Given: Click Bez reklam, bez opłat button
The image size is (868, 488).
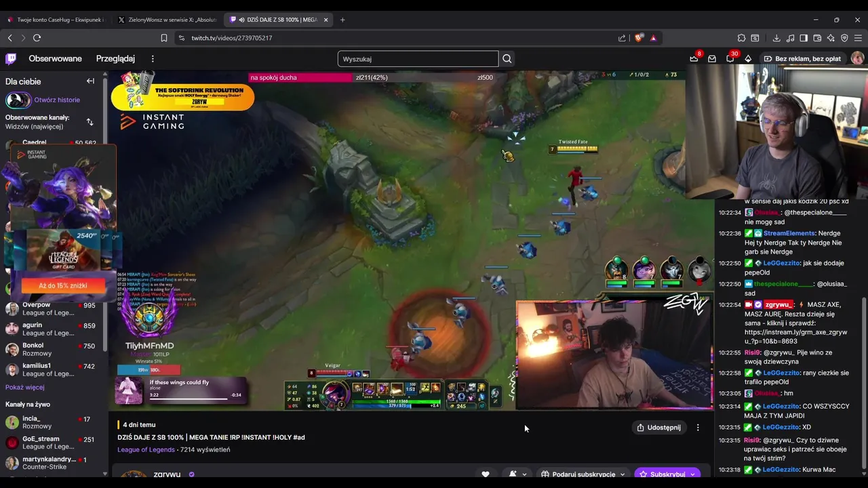Looking at the screenshot, I should pyautogui.click(x=802, y=59).
